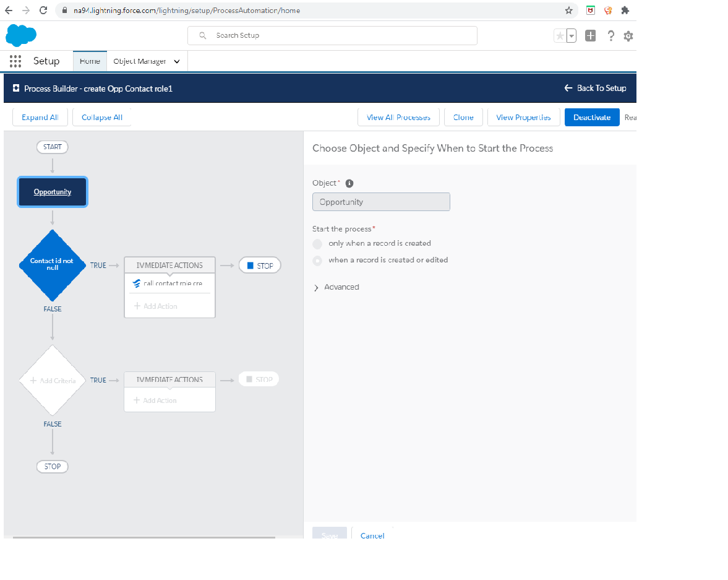Click the Help question mark icon

(x=610, y=36)
